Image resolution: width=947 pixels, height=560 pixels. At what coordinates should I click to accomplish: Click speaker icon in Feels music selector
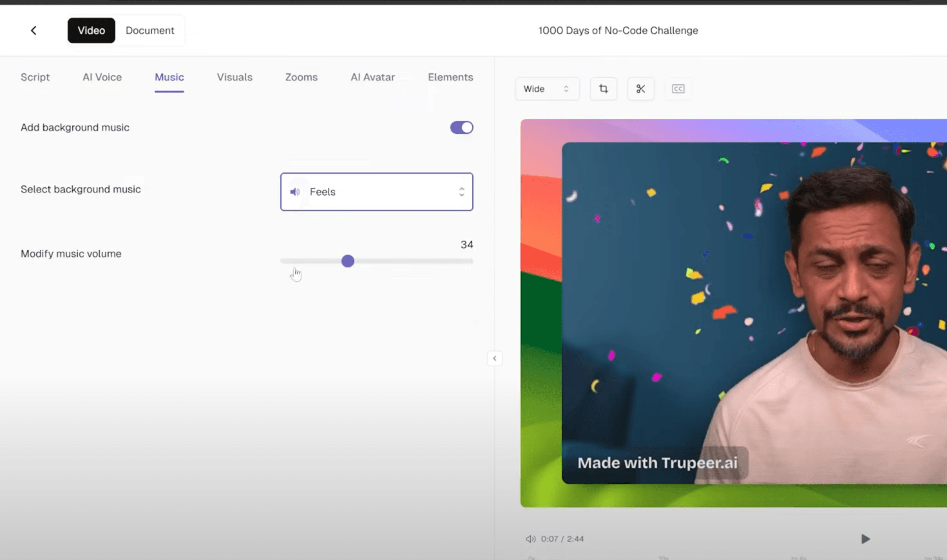(295, 192)
